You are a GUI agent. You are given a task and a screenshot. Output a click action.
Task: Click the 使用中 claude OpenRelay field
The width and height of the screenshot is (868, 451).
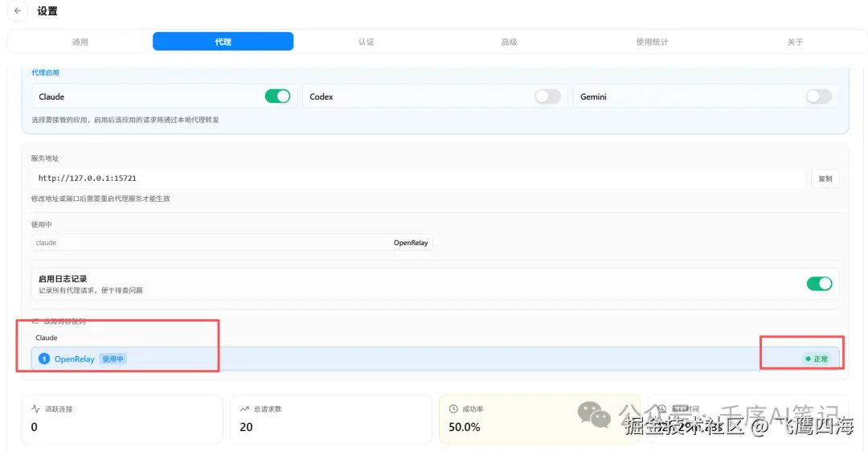[x=232, y=243]
